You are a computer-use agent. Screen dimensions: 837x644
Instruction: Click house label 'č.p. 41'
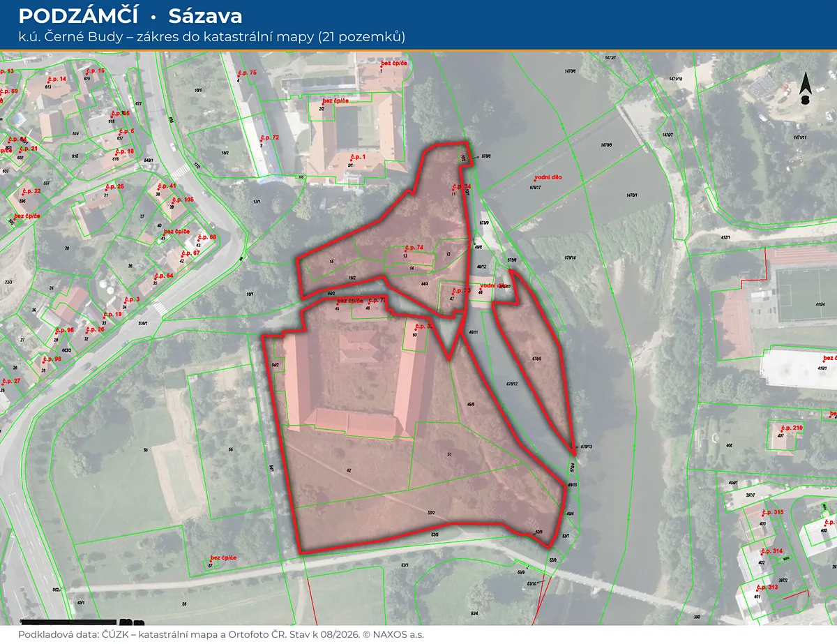(167, 186)
